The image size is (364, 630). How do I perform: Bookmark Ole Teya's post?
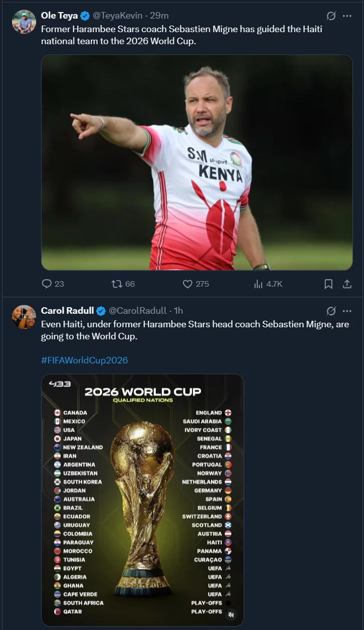(x=328, y=284)
